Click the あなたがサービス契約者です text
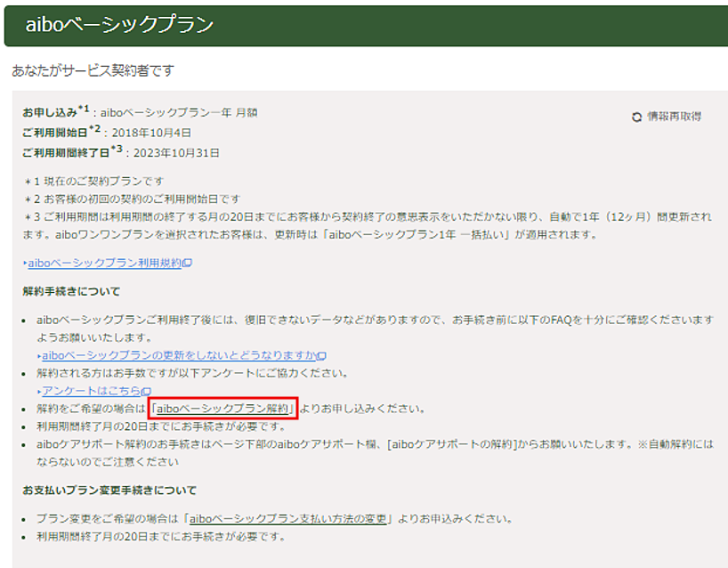728x568 pixels. pos(93,70)
